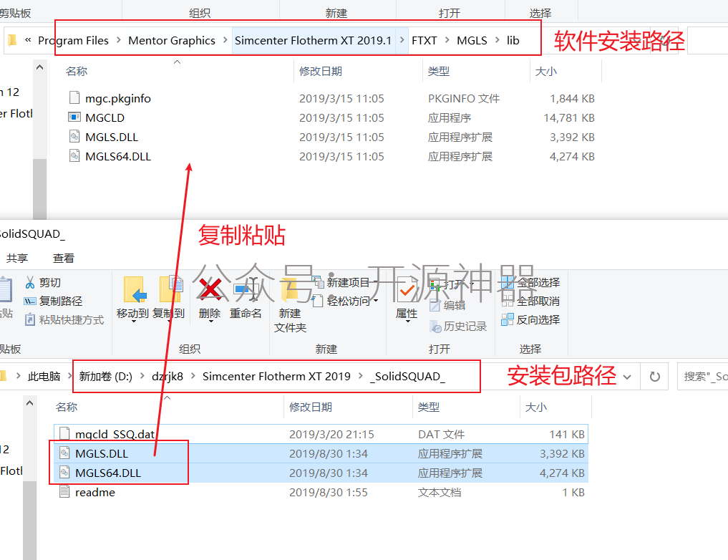The width and height of the screenshot is (728, 560).
Task: Click the _SolidSQUAD_ segment in address bar
Action: (x=407, y=376)
